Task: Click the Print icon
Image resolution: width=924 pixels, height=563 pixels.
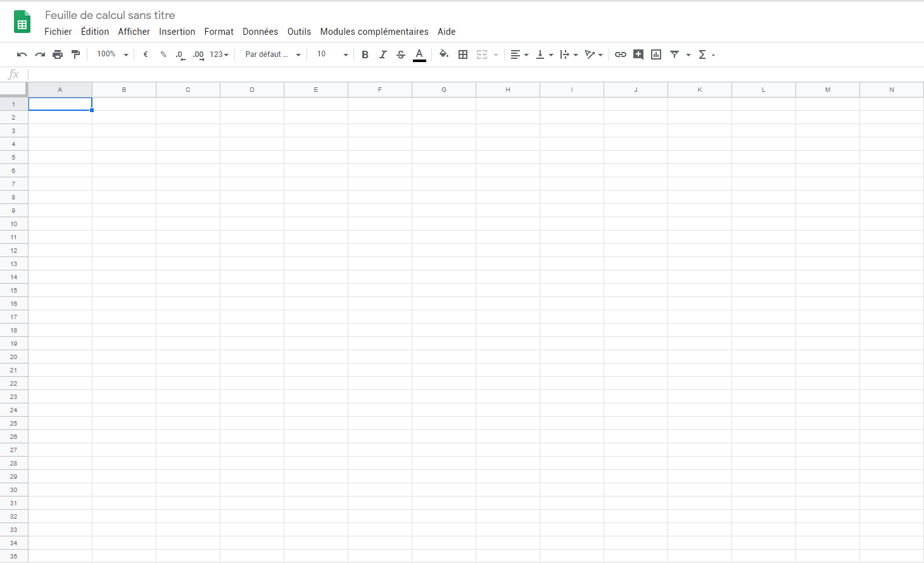Action: click(58, 54)
